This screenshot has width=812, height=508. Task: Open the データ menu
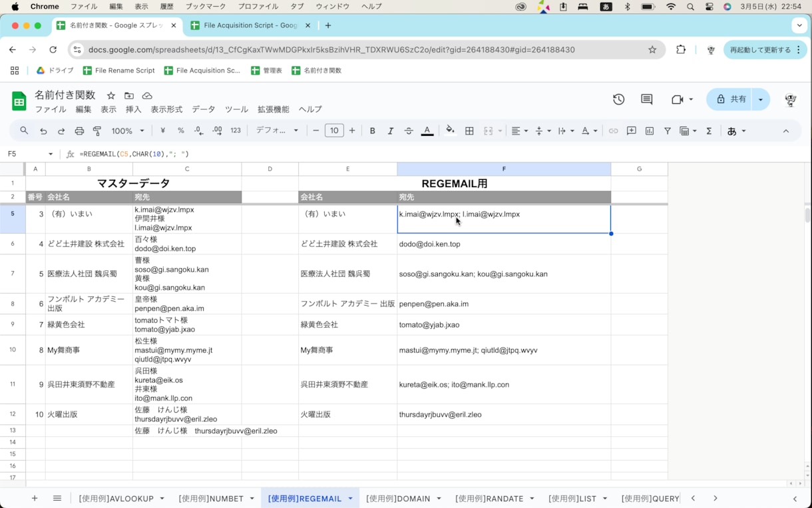click(x=204, y=109)
